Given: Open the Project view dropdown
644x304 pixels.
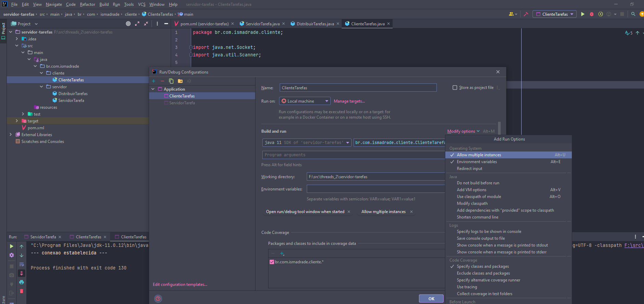Looking at the screenshot, I should (x=25, y=24).
